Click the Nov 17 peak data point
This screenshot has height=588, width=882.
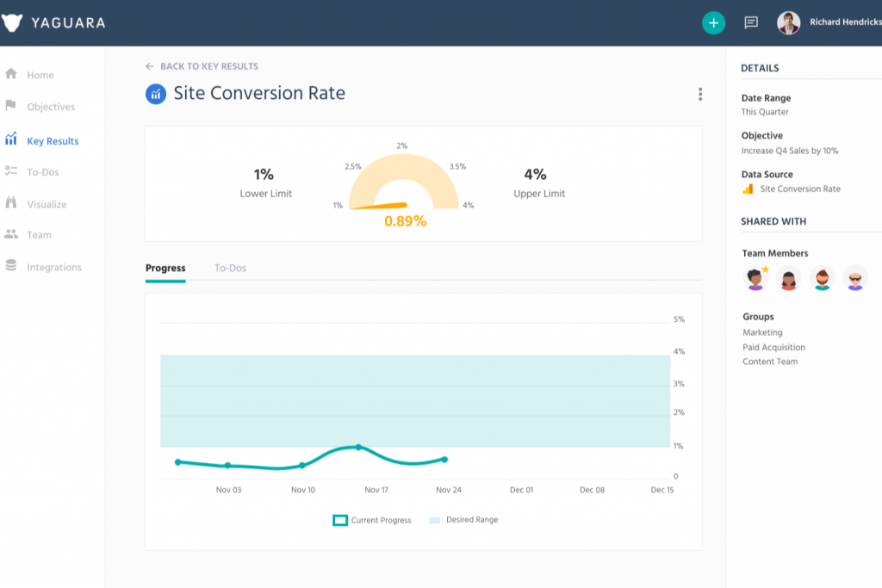(x=358, y=447)
